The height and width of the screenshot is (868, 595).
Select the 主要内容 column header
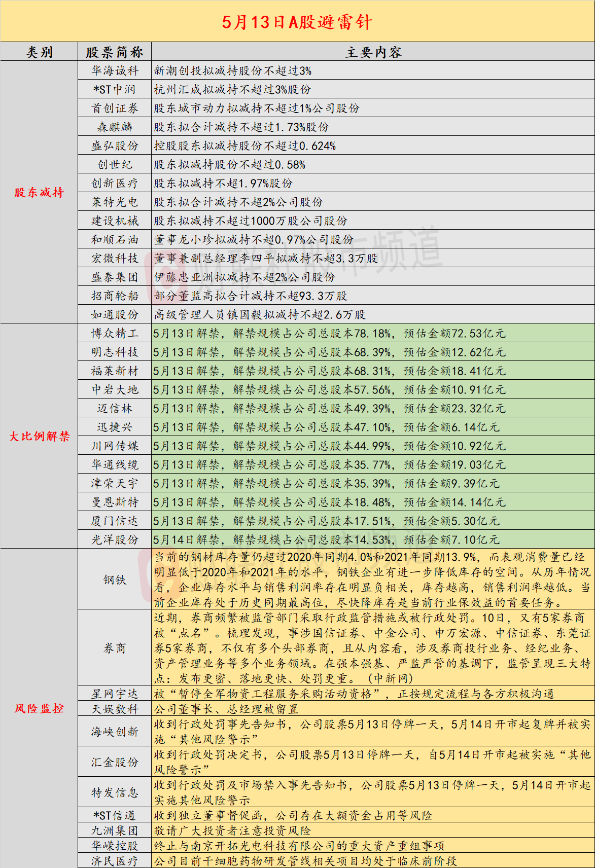click(373, 52)
